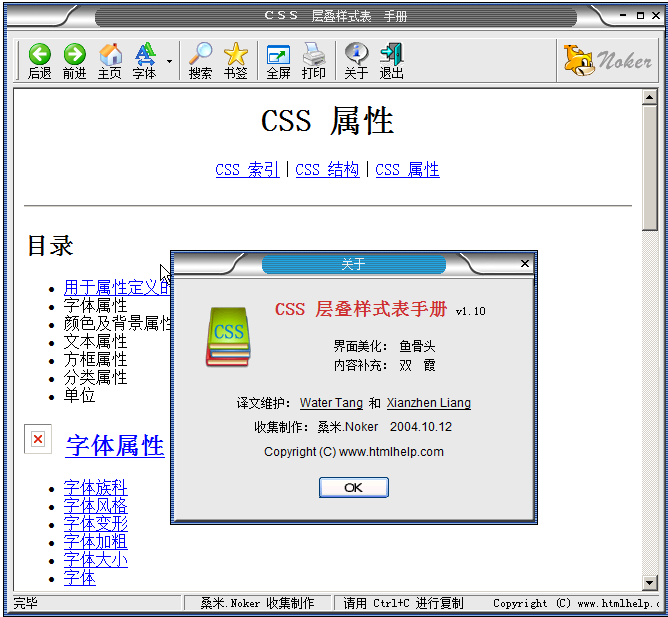Open the 字体族科 link

[x=95, y=487]
